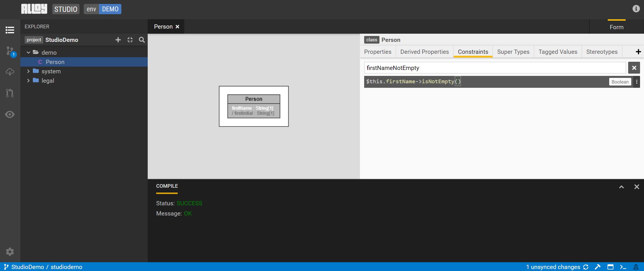The image size is (644, 271).
Task: Click the OK message text
Action: 188,214
